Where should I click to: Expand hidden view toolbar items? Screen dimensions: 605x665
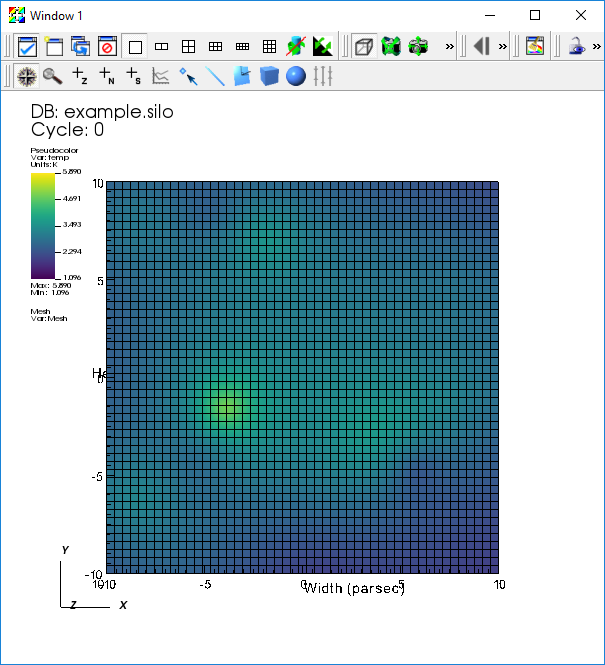click(x=449, y=46)
